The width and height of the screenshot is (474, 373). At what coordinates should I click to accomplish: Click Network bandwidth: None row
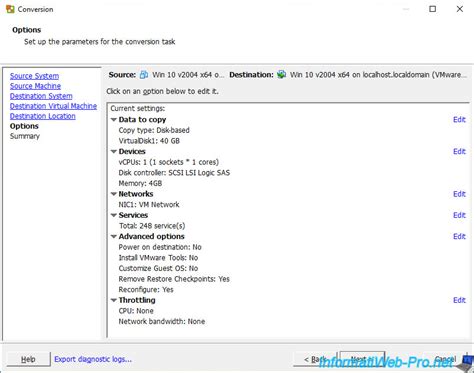pyautogui.click(x=162, y=322)
